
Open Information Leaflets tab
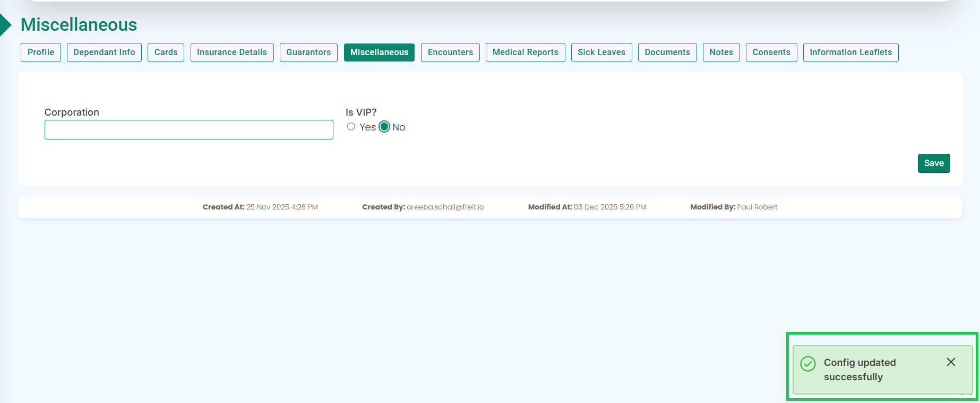click(850, 52)
